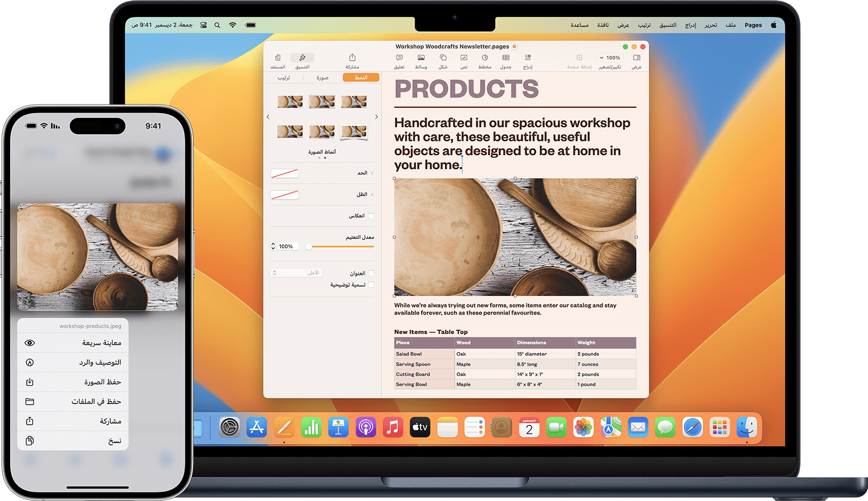
Task: Enable the العنوان title checkbox
Action: tap(371, 273)
